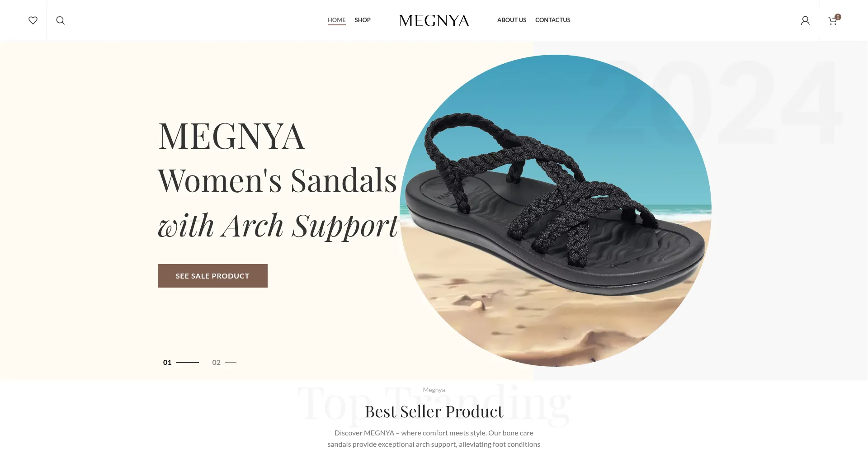Click the Women's Sandals headline text
The height and width of the screenshot is (449, 868).
(277, 180)
